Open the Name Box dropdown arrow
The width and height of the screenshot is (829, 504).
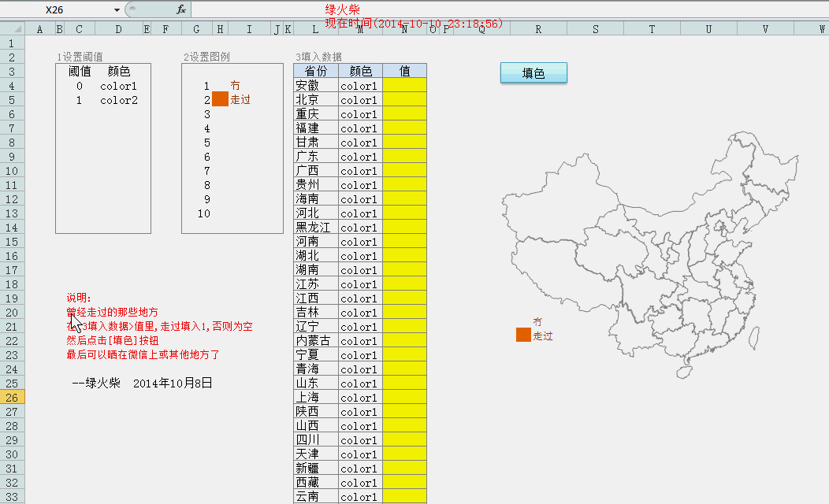point(117,9)
